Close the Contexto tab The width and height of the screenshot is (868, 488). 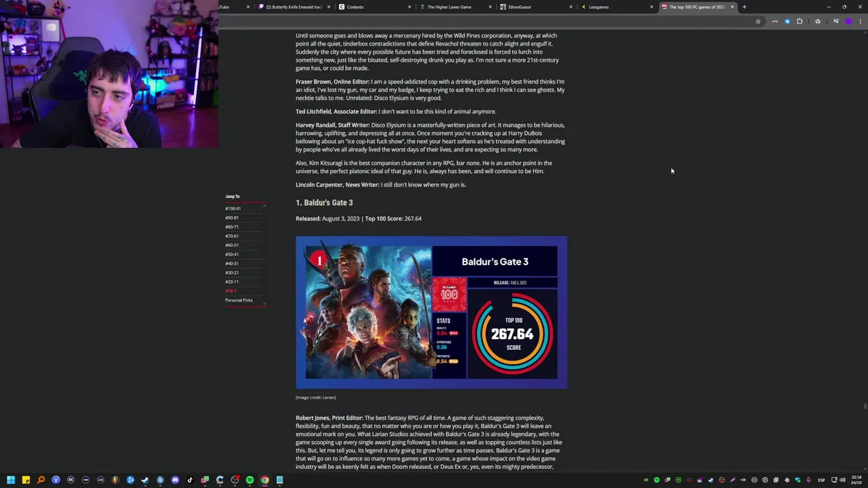pyautogui.click(x=410, y=7)
